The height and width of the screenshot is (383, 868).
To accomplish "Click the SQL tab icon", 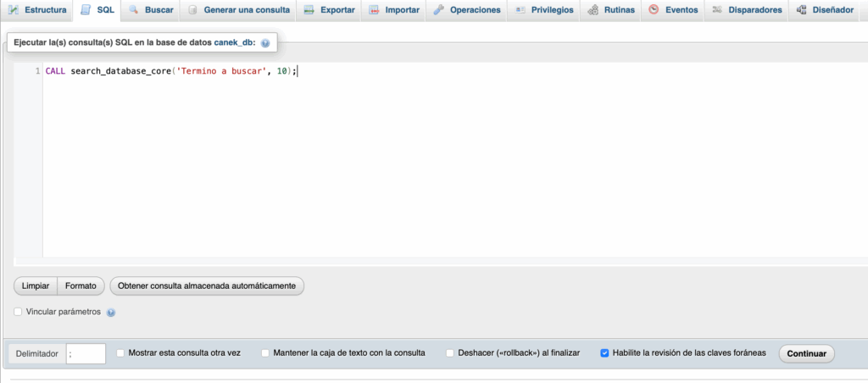I will [x=86, y=10].
